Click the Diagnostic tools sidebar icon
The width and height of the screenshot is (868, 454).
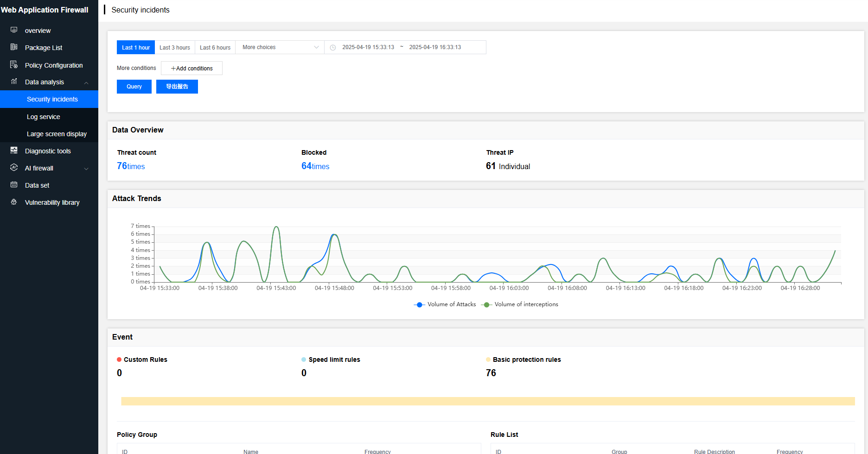coord(14,151)
